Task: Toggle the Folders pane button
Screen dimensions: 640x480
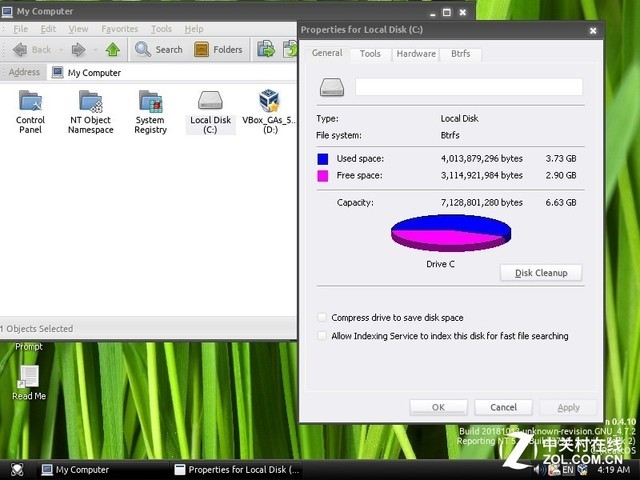Action: pos(218,50)
